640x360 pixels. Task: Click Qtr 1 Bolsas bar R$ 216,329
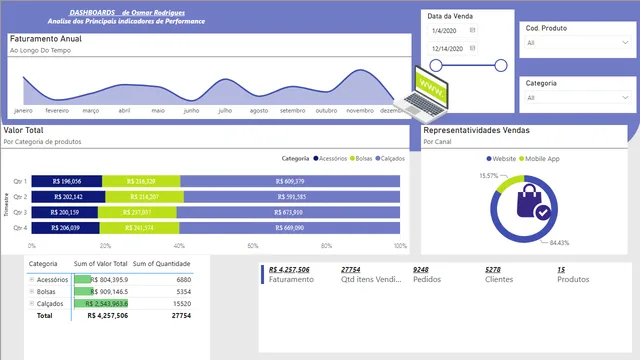[141, 181]
